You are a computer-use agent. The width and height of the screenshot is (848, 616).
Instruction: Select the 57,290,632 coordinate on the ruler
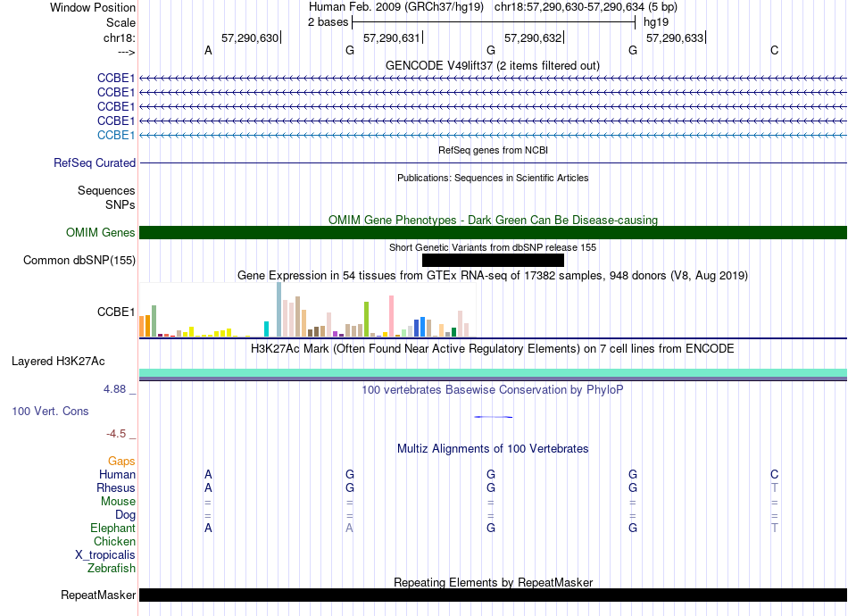(533, 37)
